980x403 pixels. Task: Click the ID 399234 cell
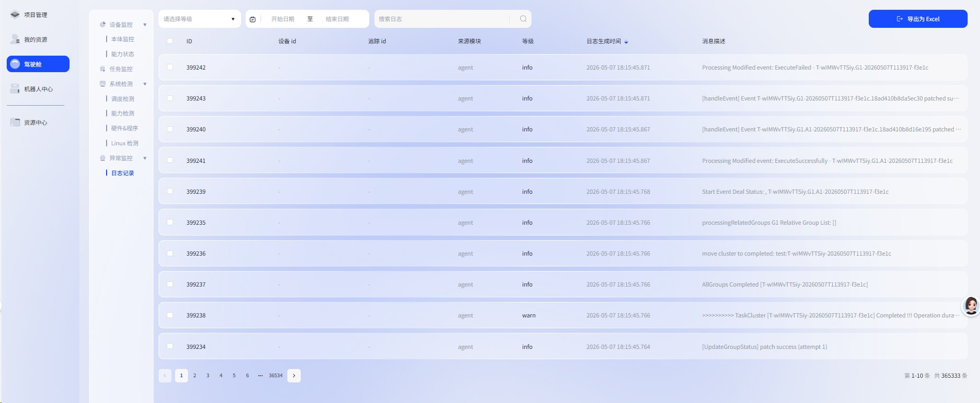click(196, 346)
